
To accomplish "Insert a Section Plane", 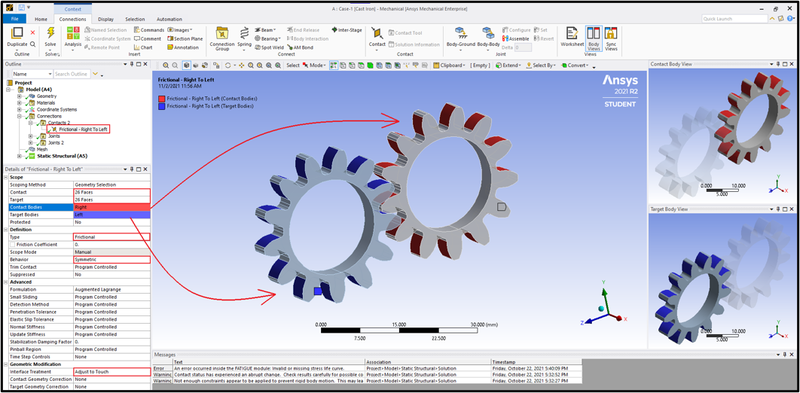I will [x=185, y=39].
